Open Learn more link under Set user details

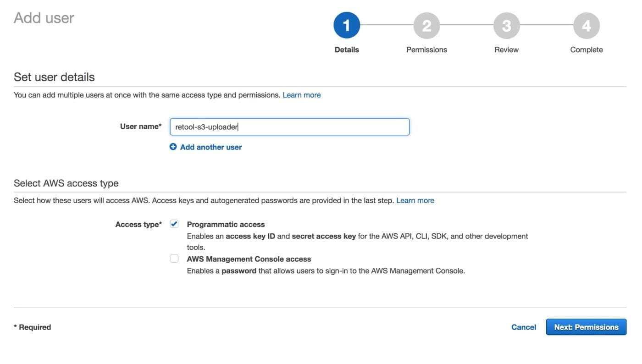pyautogui.click(x=301, y=95)
